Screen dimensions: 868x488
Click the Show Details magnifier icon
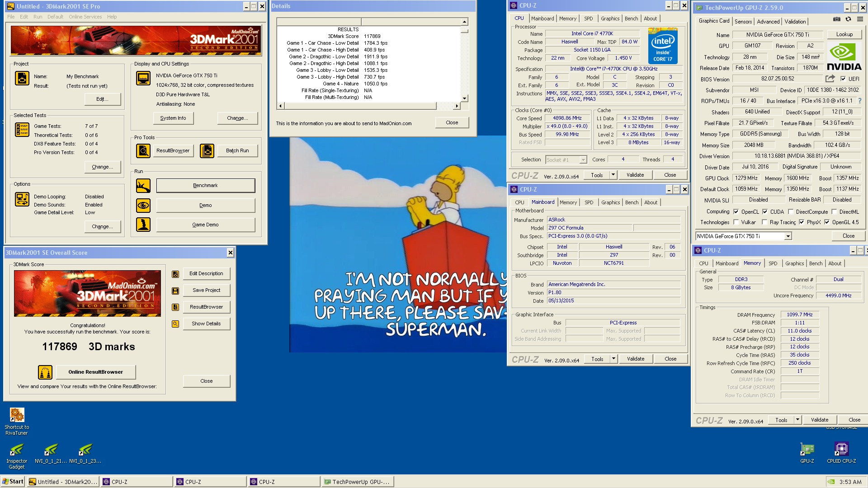175,324
